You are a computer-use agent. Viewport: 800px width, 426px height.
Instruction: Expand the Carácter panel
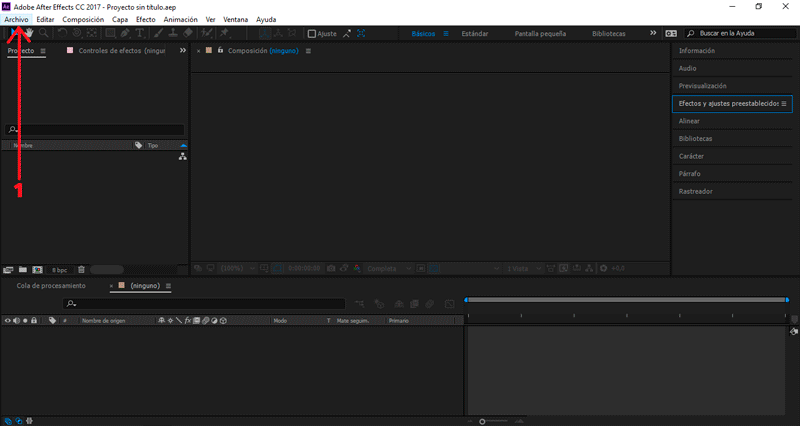[690, 156]
